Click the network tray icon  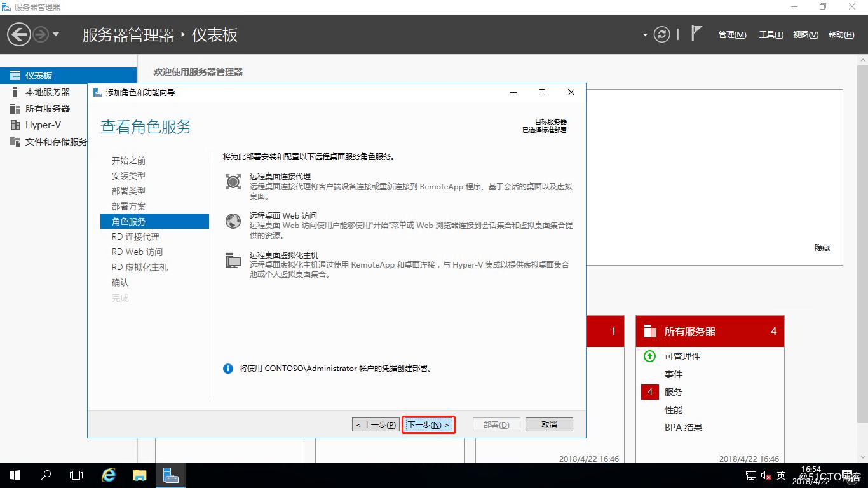(x=751, y=475)
